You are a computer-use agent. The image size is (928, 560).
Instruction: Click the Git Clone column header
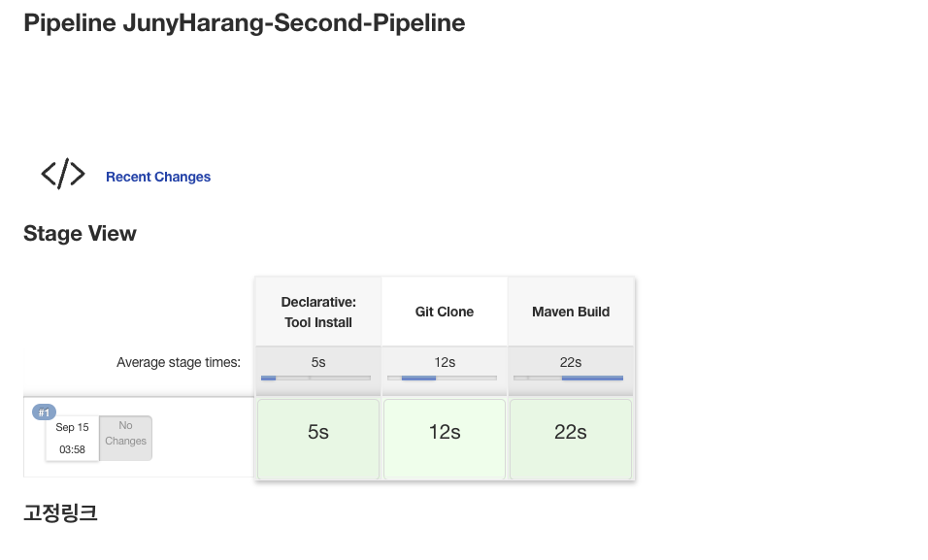[x=445, y=312]
